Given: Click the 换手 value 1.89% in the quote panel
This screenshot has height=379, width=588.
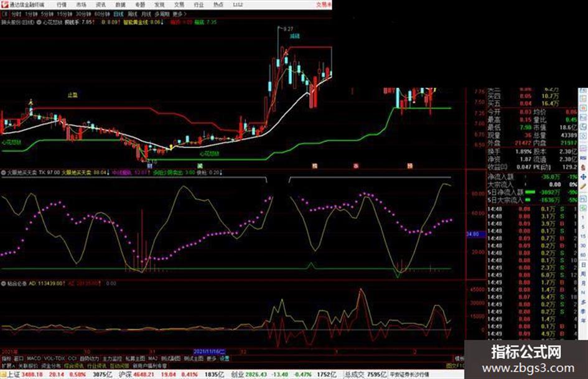Looking at the screenshot, I should [x=523, y=151].
